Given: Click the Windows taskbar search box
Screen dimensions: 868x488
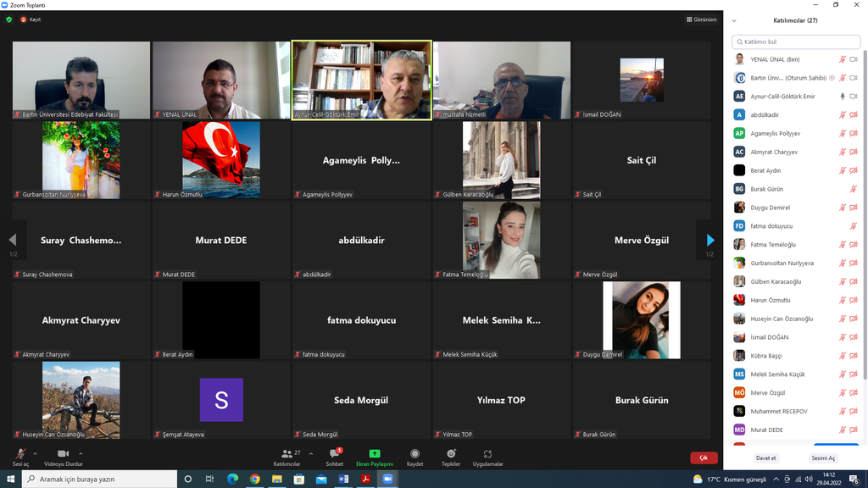Looking at the screenshot, I should coord(100,480).
